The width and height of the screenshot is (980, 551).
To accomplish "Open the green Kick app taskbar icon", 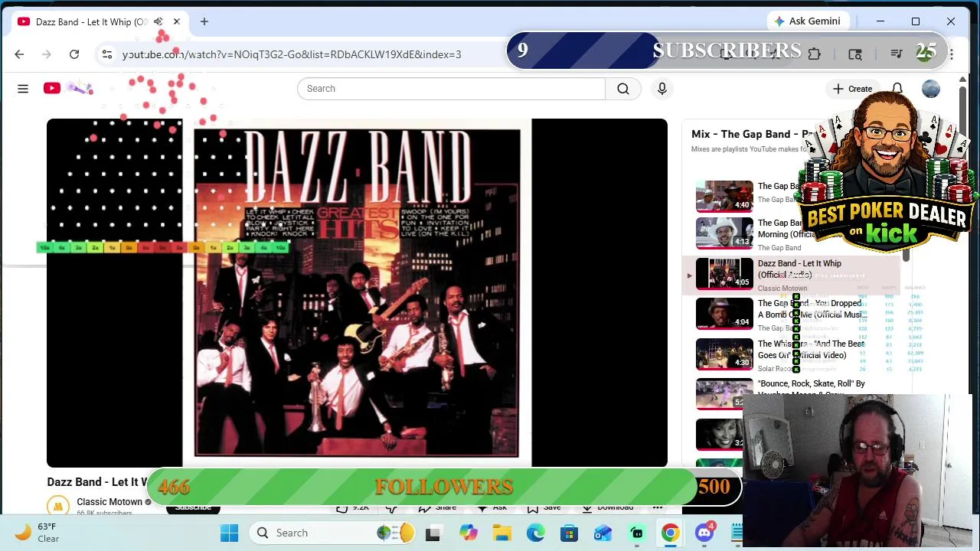I will pos(637,533).
